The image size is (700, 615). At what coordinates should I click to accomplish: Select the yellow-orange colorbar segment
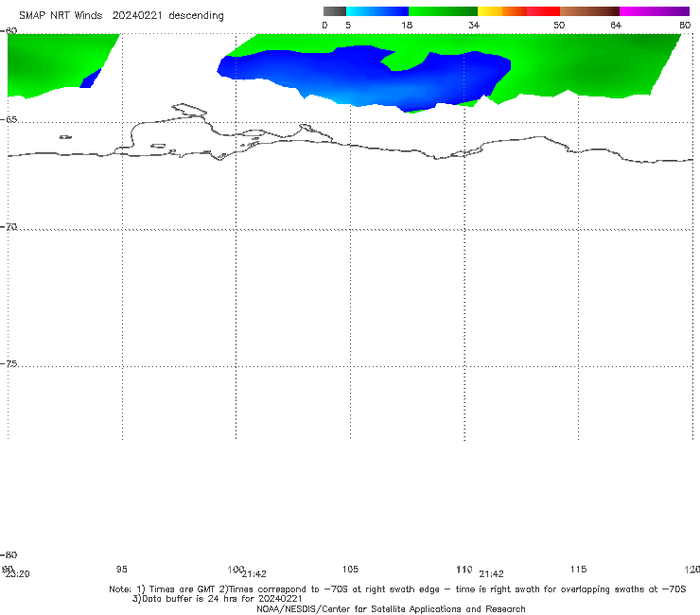tap(501, 11)
